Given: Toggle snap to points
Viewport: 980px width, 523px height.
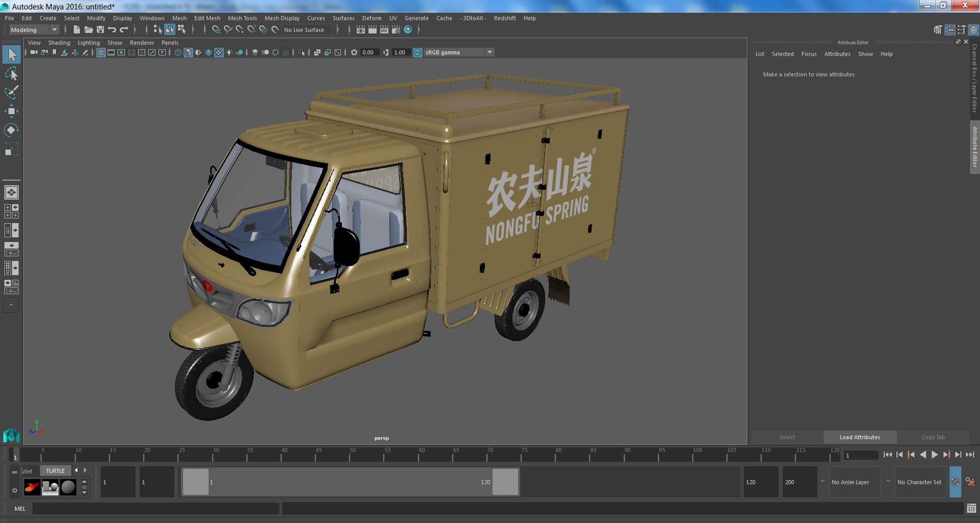Looking at the screenshot, I should click(x=239, y=30).
